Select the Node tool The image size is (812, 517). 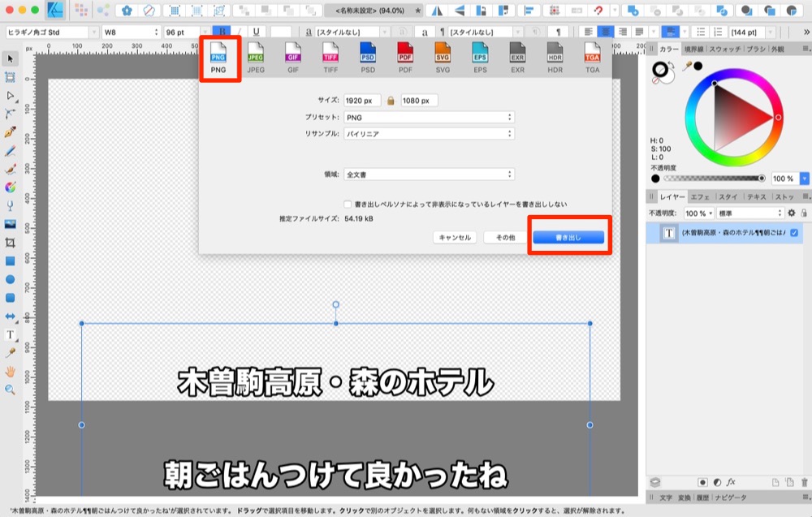(11, 96)
